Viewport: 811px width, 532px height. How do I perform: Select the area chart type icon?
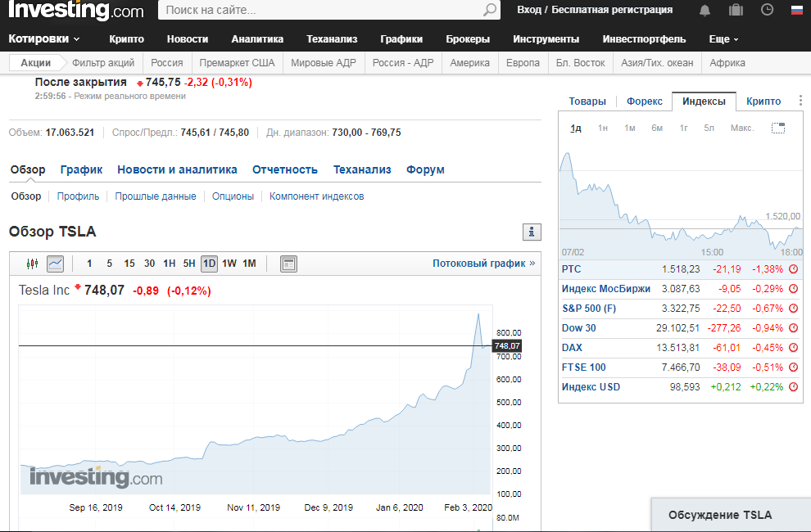[x=56, y=264]
